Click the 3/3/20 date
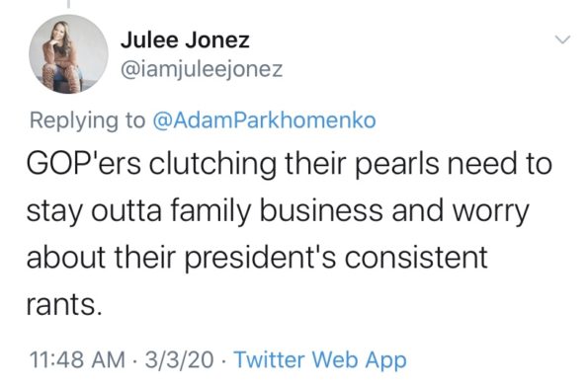The image size is (588, 390). (x=179, y=359)
